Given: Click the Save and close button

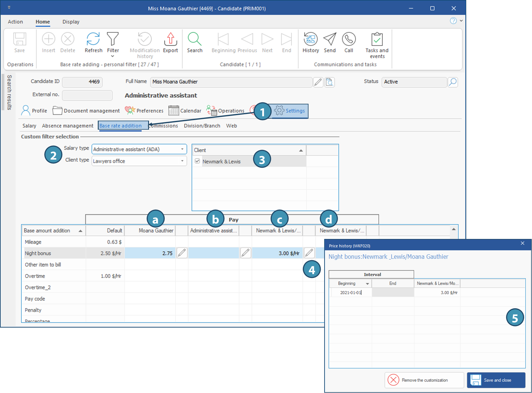Looking at the screenshot, I should 496,380.
